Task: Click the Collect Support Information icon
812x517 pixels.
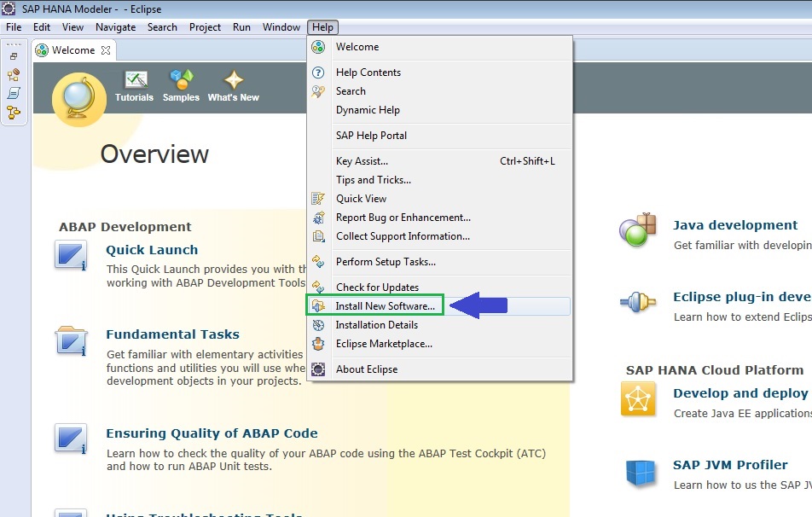Action: [318, 236]
